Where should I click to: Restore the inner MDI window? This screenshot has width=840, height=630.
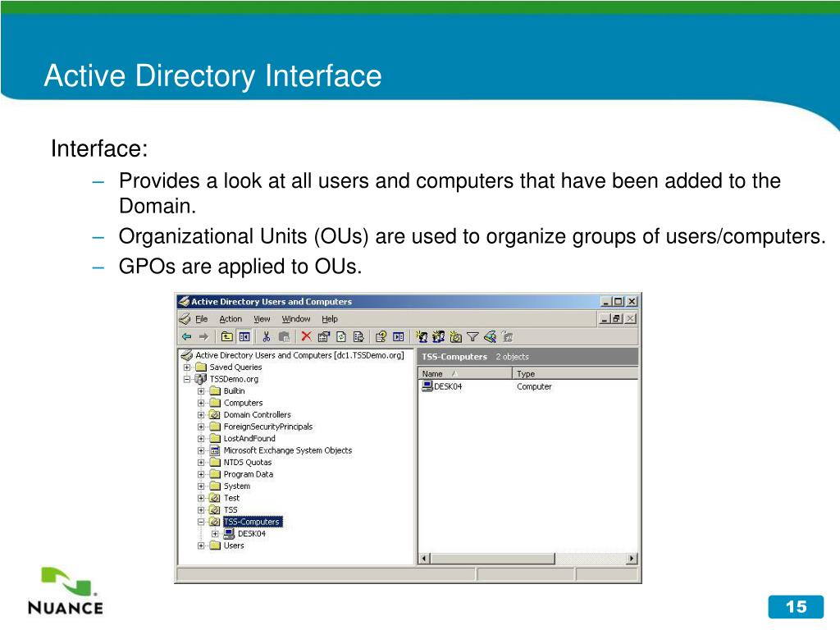pos(617,319)
